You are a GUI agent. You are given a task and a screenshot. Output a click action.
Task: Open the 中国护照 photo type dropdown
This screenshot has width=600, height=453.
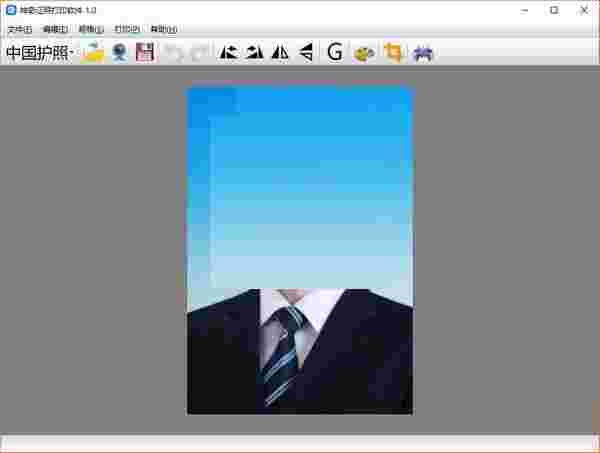click(x=39, y=52)
